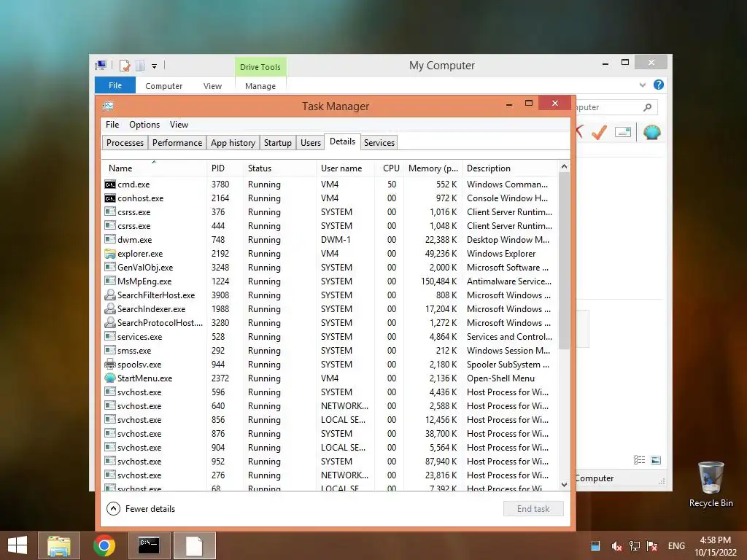Switch to the Performance tab
Viewport: 747px width, 560px height.
coord(177,143)
